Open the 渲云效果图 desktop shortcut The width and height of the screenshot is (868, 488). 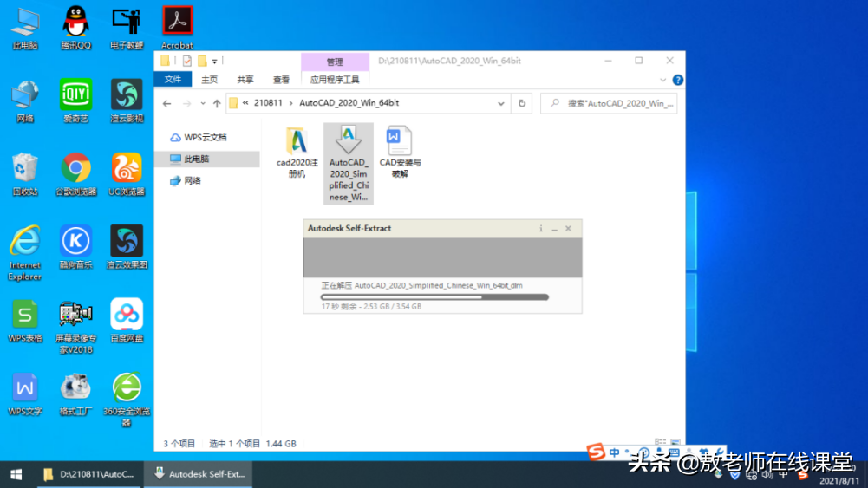127,248
